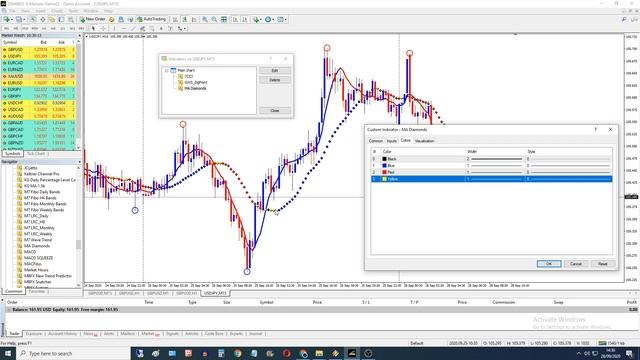Open the indicators list dropdown
The image size is (640, 360).
(257, 19)
